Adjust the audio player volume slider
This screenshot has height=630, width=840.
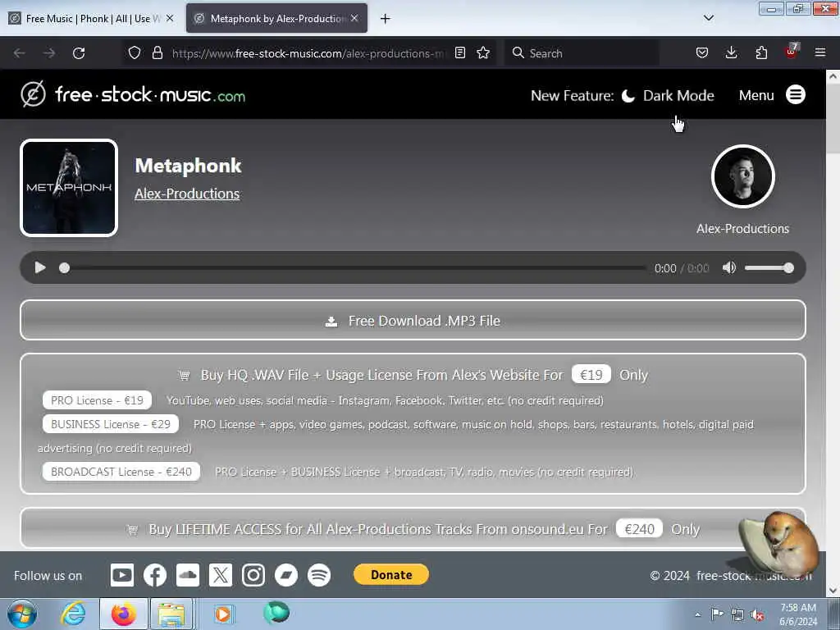click(x=769, y=268)
